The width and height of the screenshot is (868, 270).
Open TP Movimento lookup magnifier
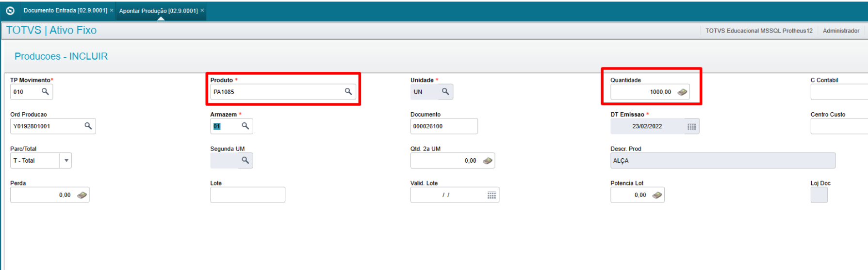[x=45, y=91]
